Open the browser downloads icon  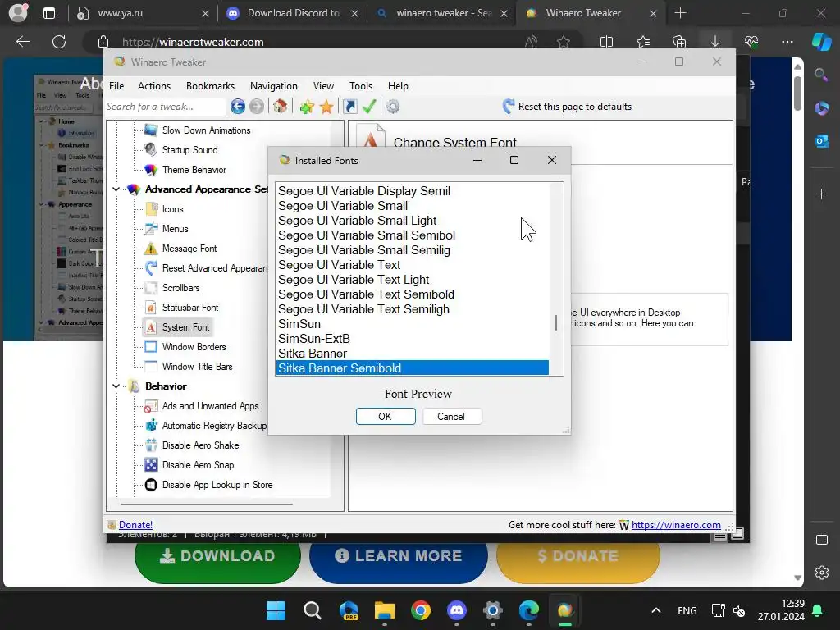(x=715, y=42)
